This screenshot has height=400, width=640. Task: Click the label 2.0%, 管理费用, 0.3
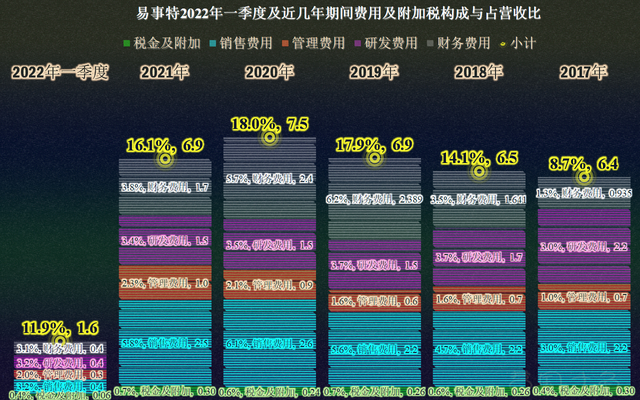point(60,375)
